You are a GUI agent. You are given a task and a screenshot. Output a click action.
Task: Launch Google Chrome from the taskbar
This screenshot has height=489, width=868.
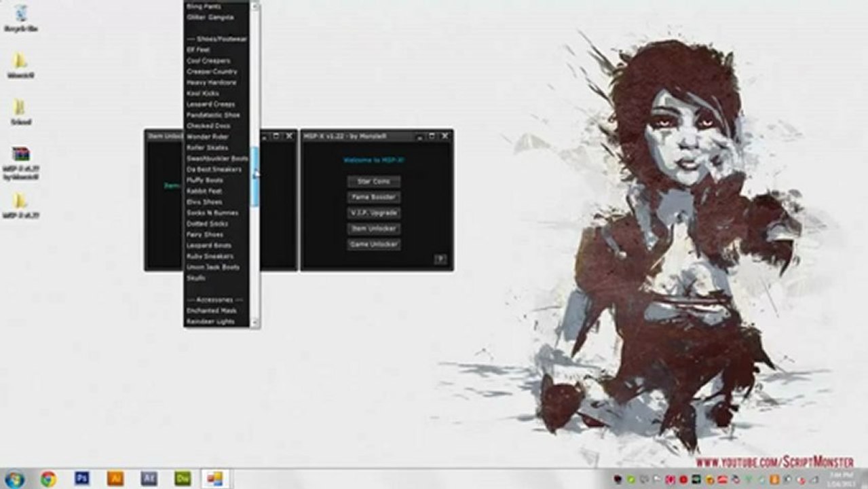[x=48, y=479]
